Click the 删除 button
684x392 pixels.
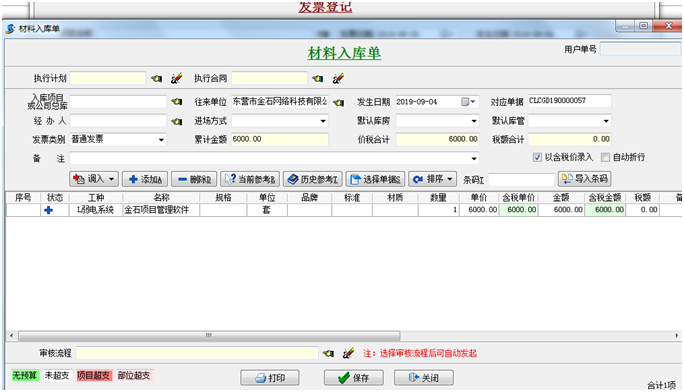[194, 179]
